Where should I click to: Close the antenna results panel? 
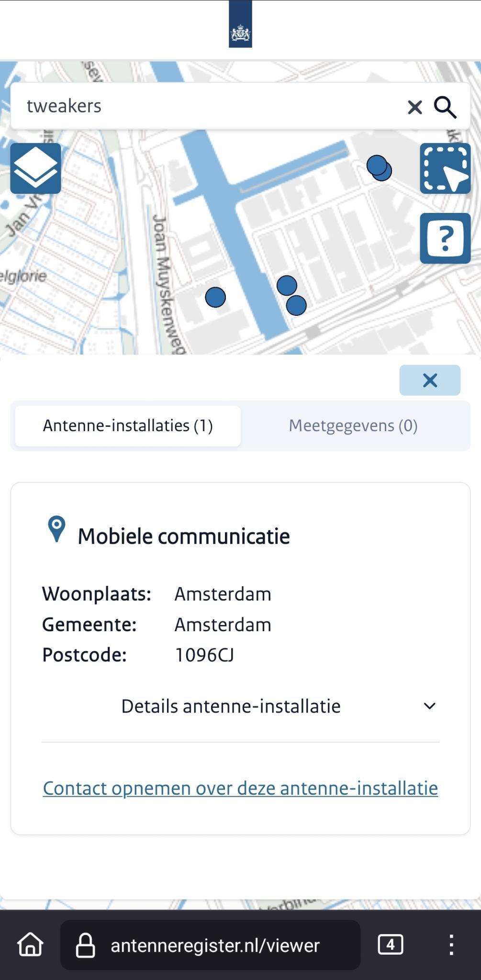pos(430,380)
